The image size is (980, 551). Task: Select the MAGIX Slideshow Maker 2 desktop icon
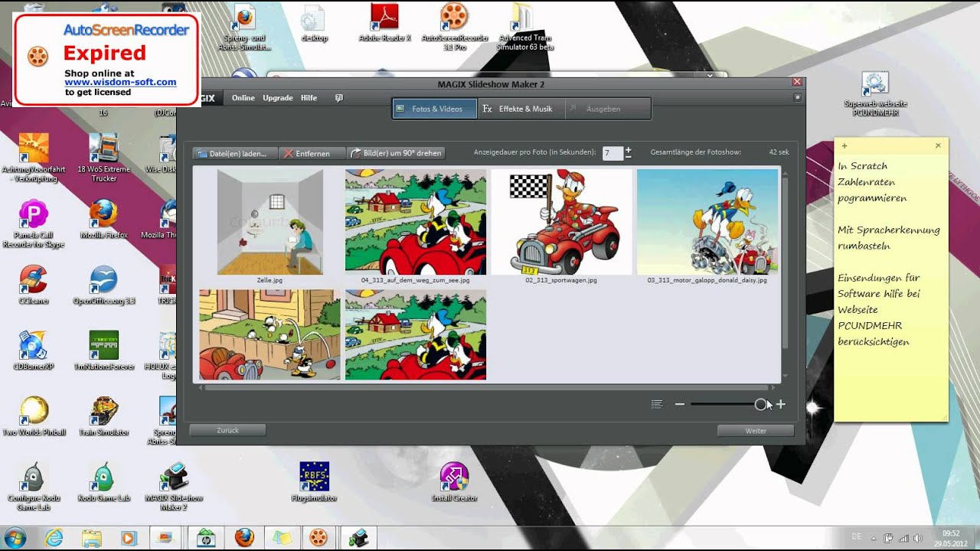[x=174, y=487]
